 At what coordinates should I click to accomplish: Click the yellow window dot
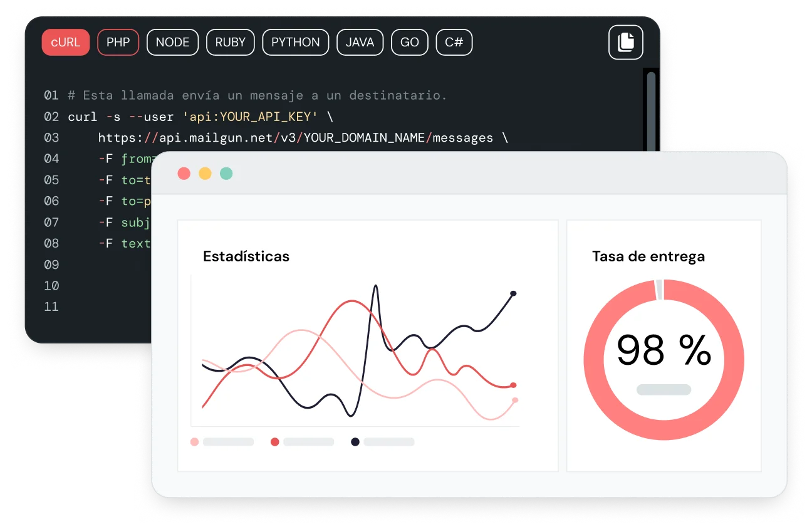click(x=205, y=174)
